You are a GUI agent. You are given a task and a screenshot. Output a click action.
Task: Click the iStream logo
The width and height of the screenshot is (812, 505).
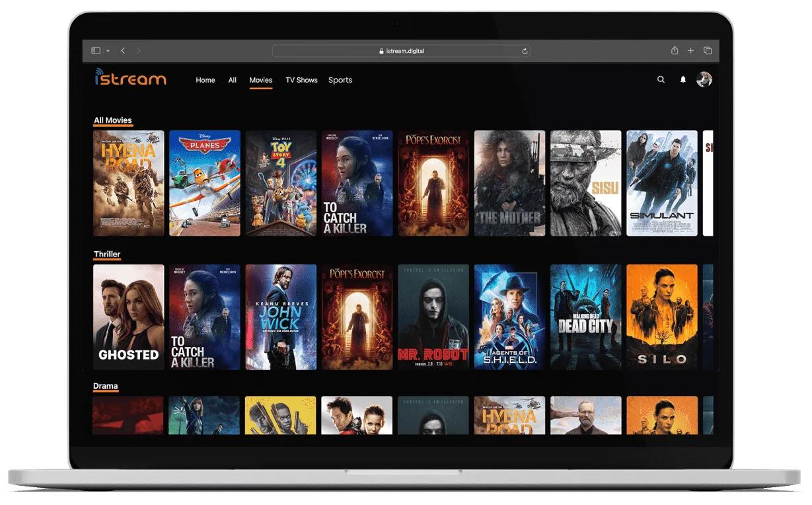pyautogui.click(x=130, y=78)
